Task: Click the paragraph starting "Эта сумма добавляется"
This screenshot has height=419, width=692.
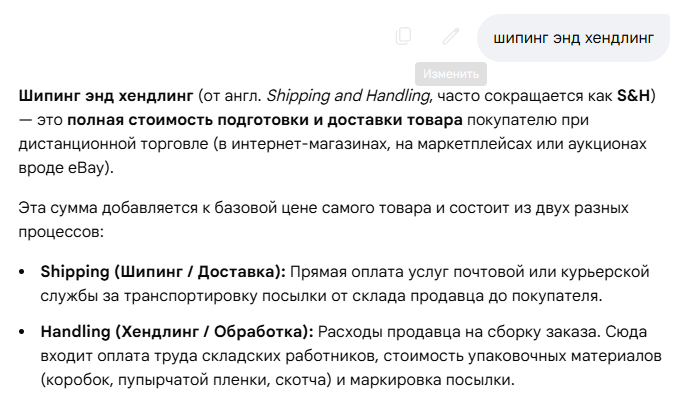Action: pyautogui.click(x=323, y=219)
